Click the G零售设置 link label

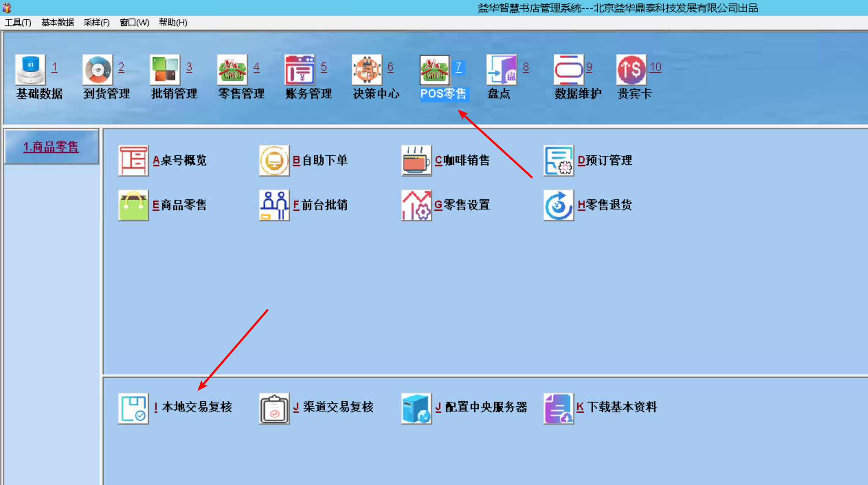[x=462, y=205]
